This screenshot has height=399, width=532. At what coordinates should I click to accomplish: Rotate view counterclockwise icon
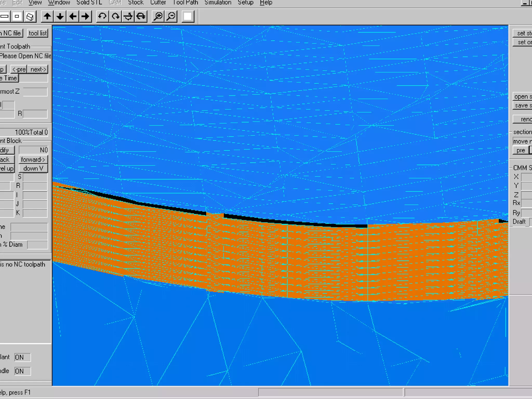click(102, 17)
